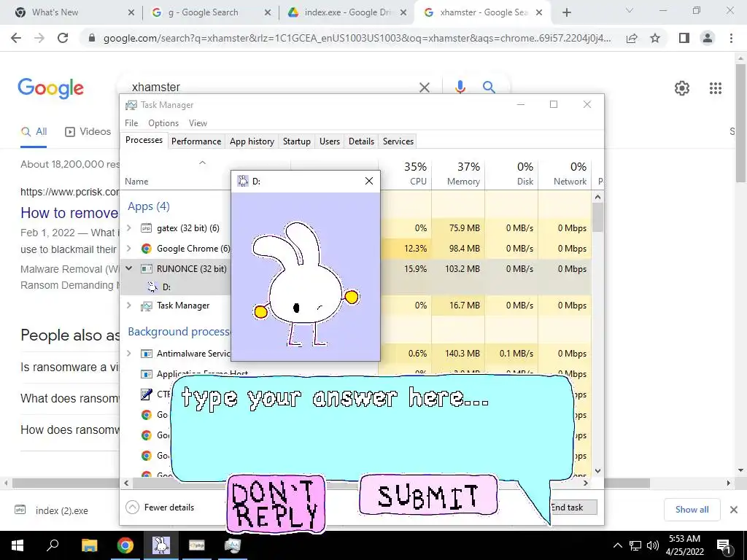Open the How to remove result link
Screen dimensions: 747x560
pyautogui.click(x=69, y=213)
